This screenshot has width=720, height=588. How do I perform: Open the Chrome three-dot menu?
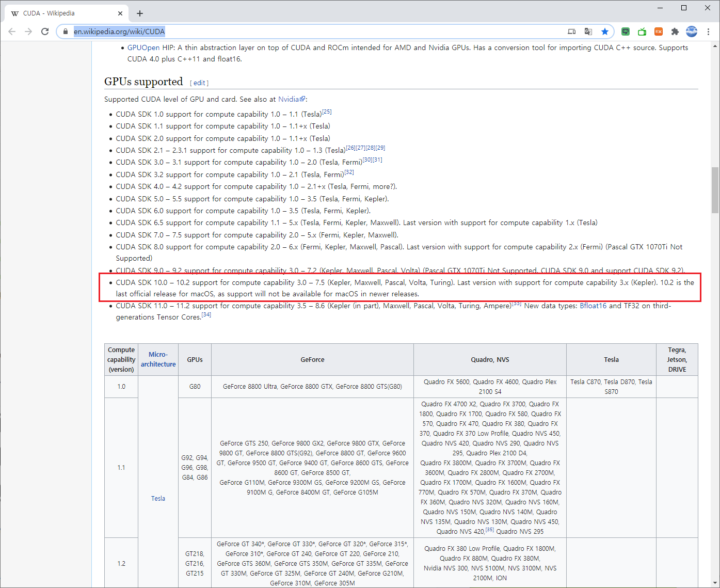pos(708,31)
